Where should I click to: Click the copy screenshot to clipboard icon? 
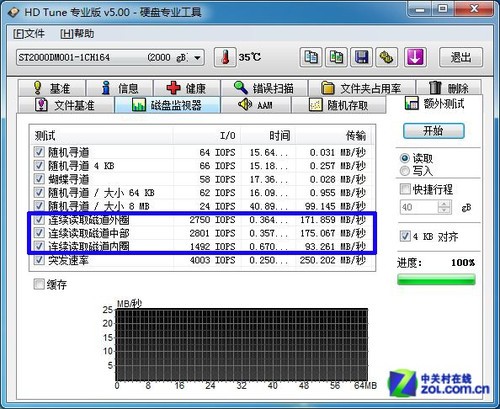pos(336,57)
